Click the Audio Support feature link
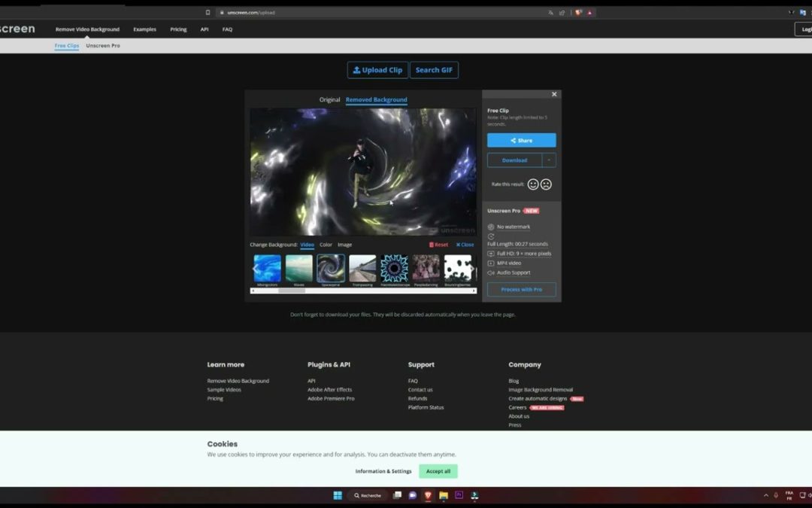 point(514,272)
